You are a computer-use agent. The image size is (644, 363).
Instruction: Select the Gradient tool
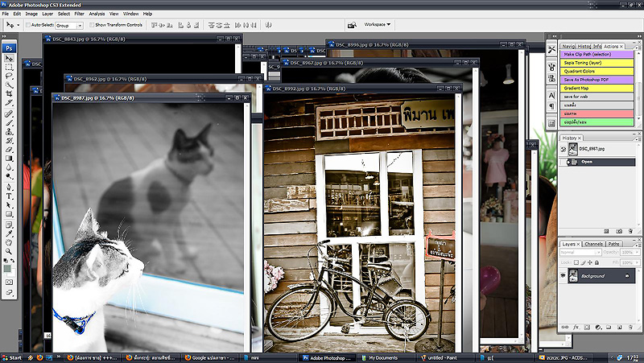[x=9, y=159]
